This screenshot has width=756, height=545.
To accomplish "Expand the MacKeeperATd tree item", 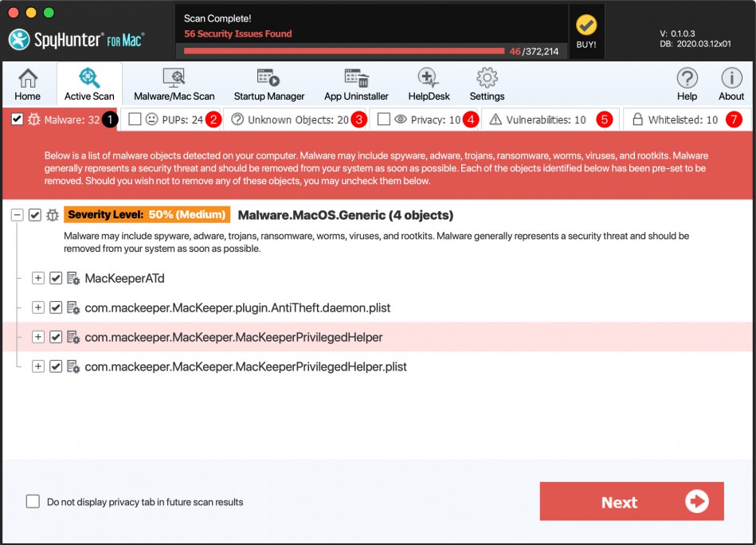I will [x=37, y=278].
